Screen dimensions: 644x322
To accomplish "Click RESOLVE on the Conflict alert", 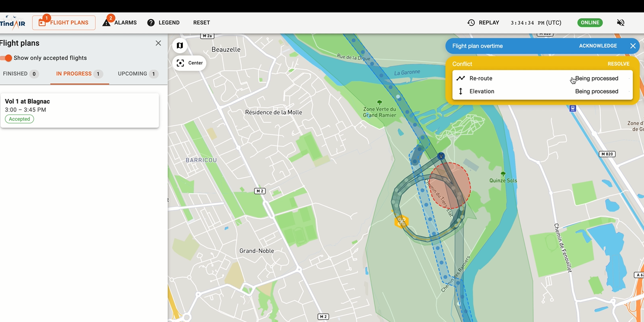I will click(618, 63).
